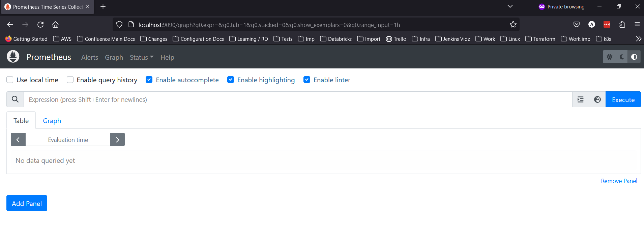Screen dimensions: 644x240
Task: Reload the current page
Action: pyautogui.click(x=40, y=25)
